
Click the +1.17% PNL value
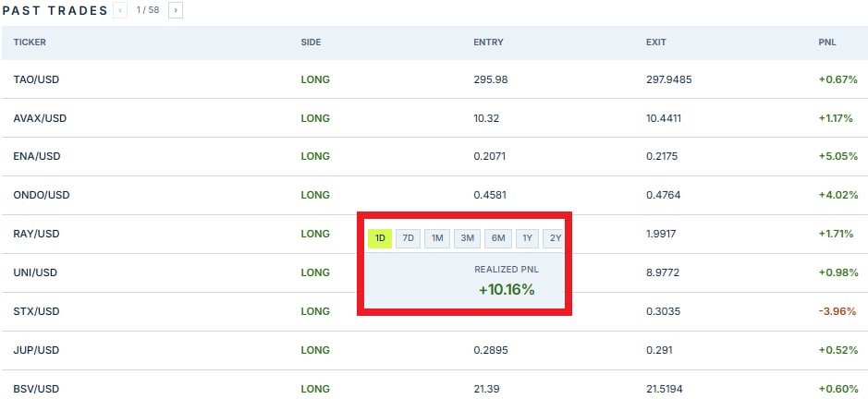click(836, 118)
